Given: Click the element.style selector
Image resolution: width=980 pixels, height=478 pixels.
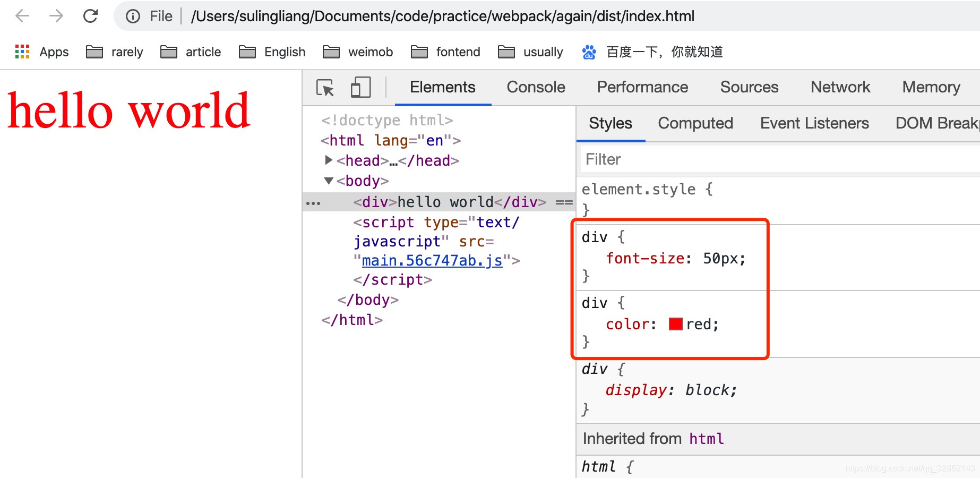Looking at the screenshot, I should [x=639, y=190].
